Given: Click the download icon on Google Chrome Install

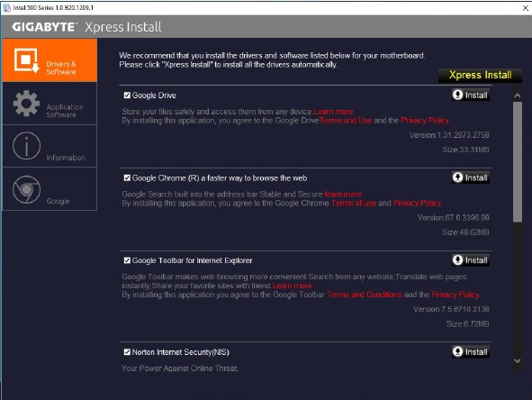Looking at the screenshot, I should click(457, 177).
